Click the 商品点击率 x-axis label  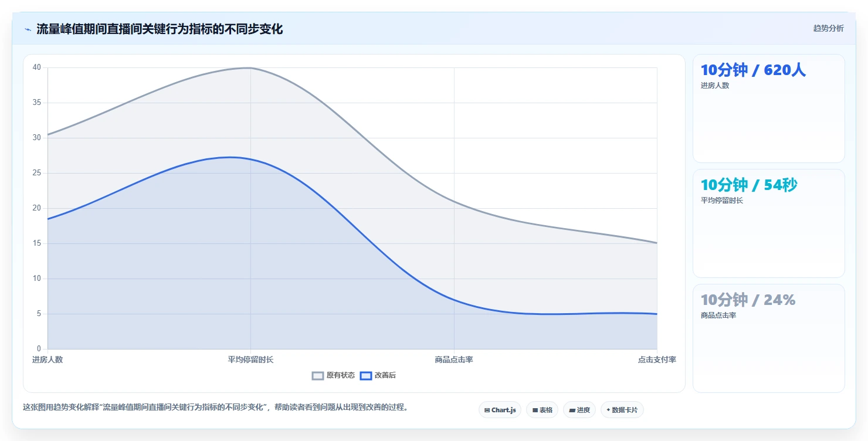coord(454,359)
